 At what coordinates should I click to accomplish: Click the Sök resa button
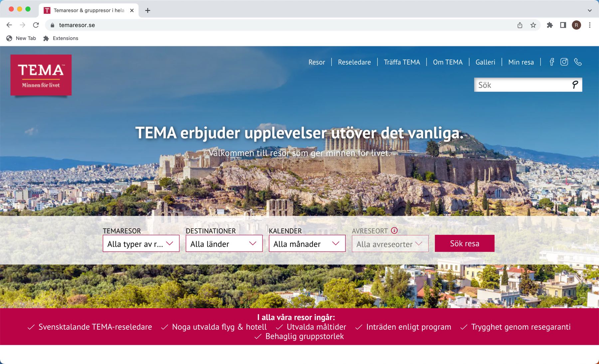point(465,244)
